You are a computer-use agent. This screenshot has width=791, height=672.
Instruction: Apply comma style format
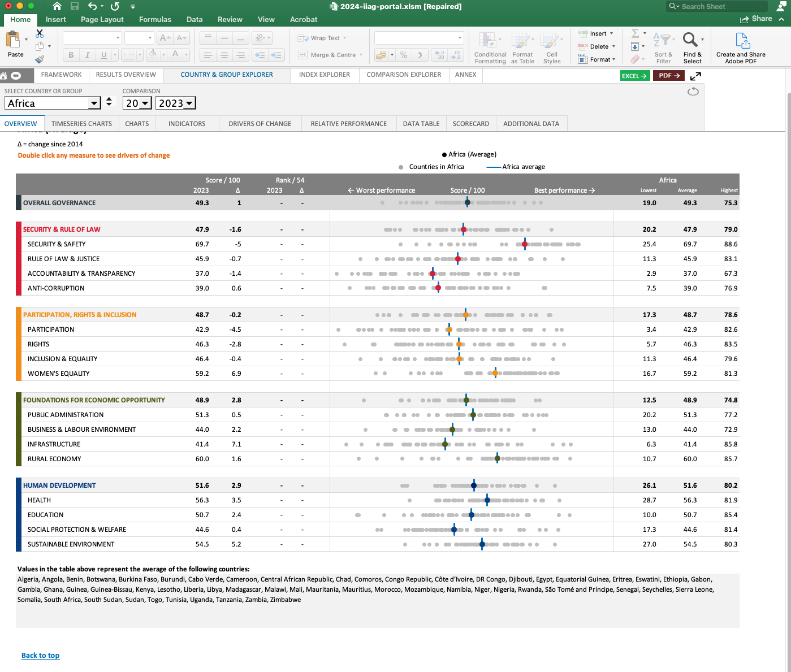coord(420,55)
